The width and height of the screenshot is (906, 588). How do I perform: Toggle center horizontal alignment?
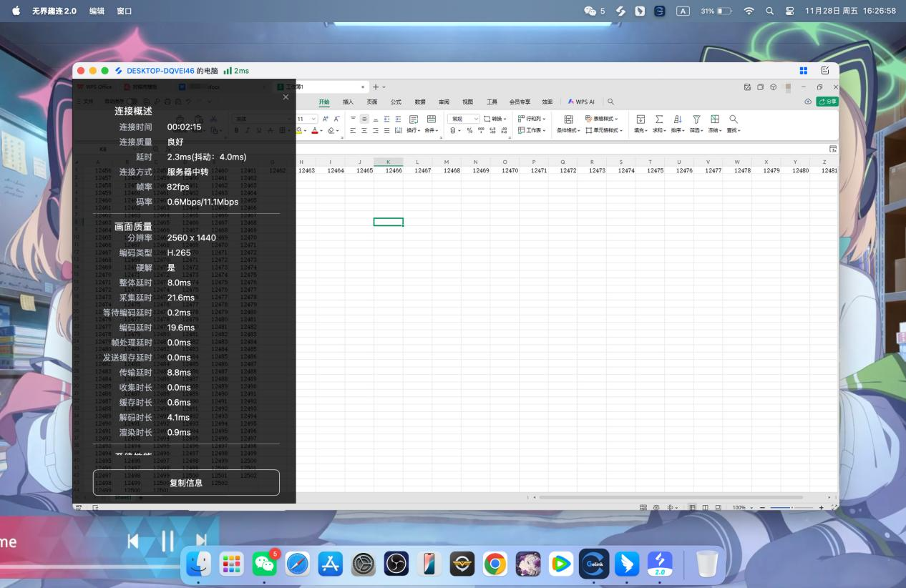pos(364,131)
